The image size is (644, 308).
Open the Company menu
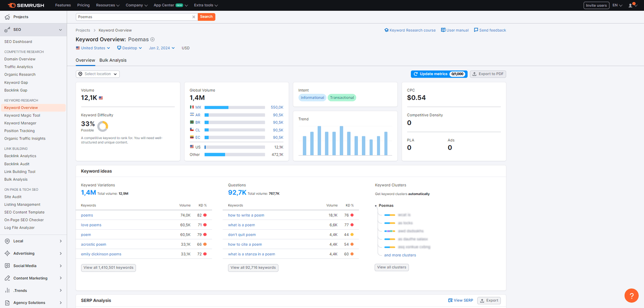136,5
